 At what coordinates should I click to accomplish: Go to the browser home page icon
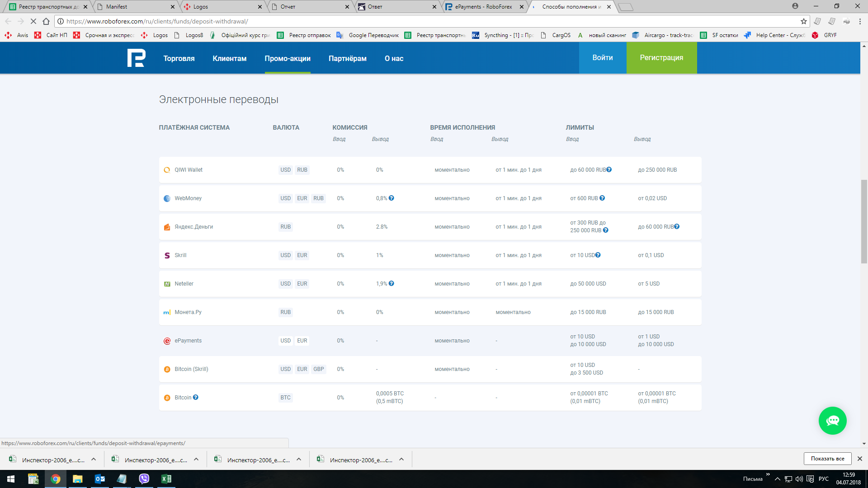(46, 21)
